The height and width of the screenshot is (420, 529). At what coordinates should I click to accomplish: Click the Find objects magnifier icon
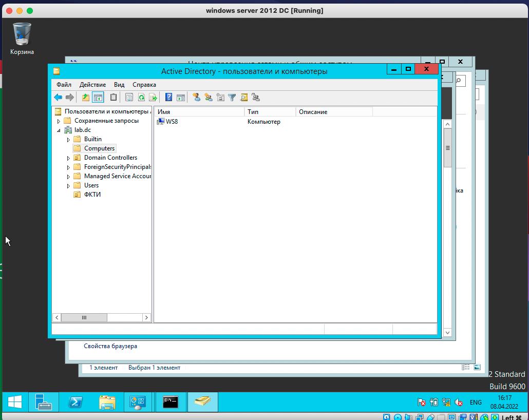coord(244,98)
